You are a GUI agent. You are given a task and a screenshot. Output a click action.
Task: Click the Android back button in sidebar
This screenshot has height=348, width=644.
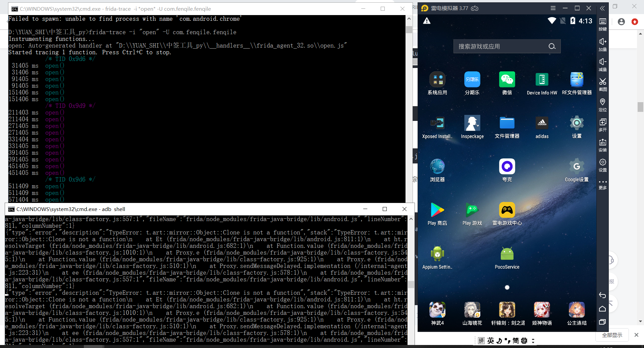603,295
